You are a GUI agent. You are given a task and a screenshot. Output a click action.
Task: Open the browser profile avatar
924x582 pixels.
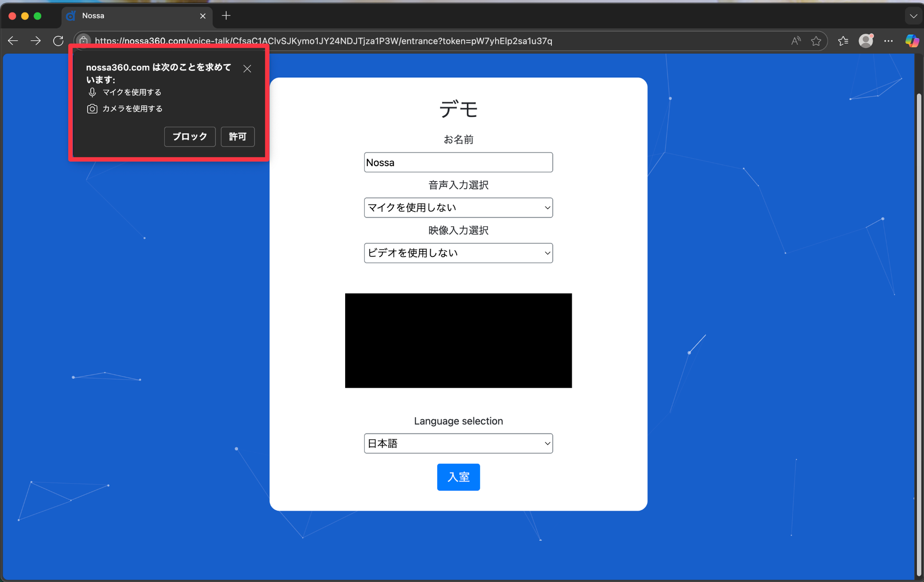coord(866,41)
